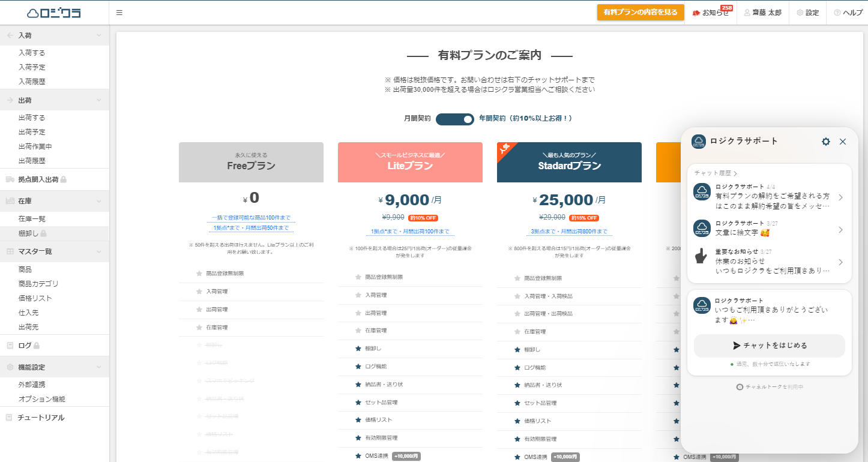Click the 有料プランの内容を見る button
868x462 pixels.
640,12
